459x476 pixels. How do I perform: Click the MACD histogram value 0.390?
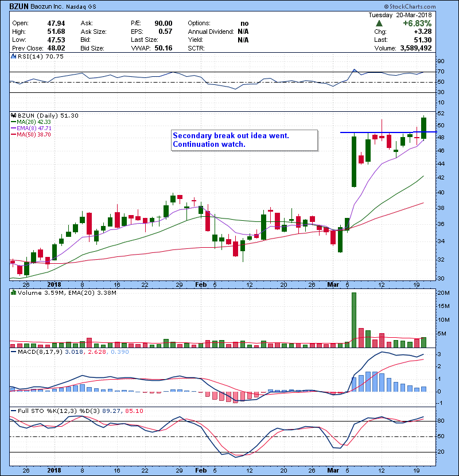point(120,352)
